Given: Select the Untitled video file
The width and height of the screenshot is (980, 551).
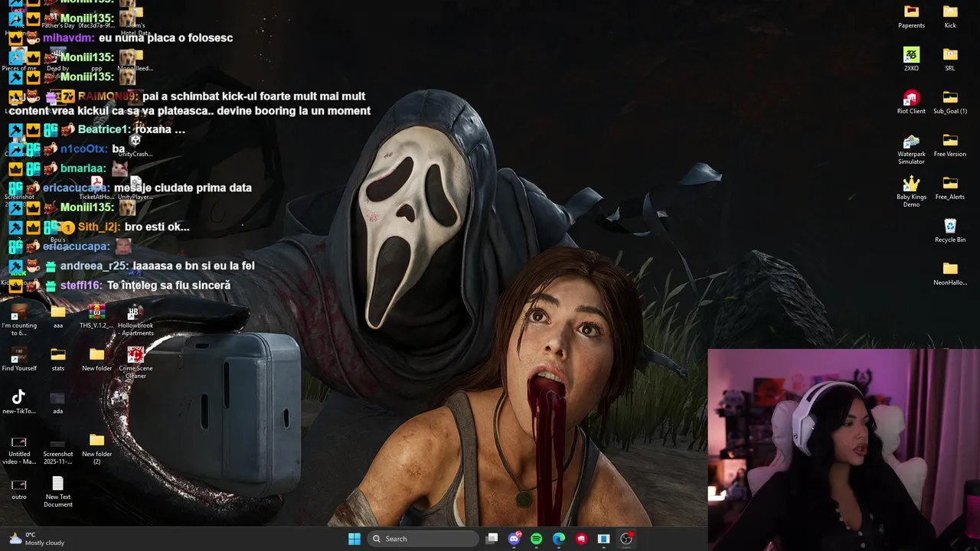Looking at the screenshot, I should 19,450.
